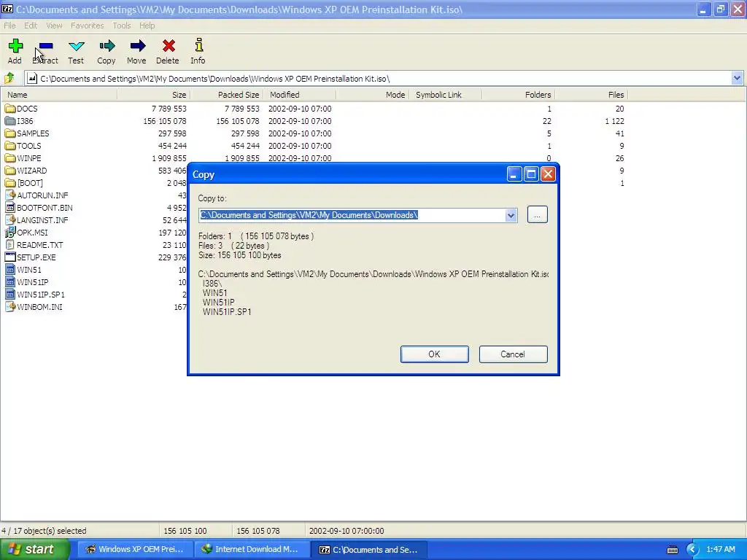Sort file list by Modified column
Viewport: 747px width, 560px height.
click(300, 95)
